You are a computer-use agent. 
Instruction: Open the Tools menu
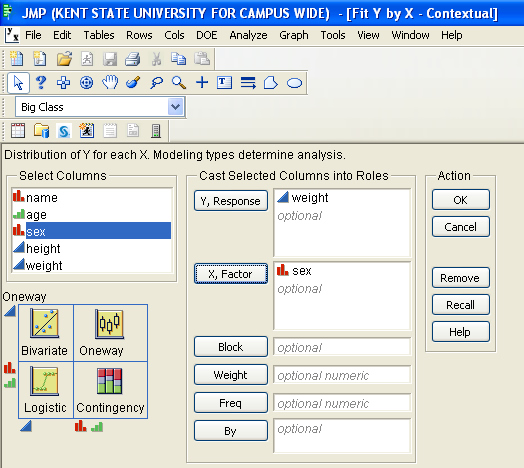coord(333,35)
